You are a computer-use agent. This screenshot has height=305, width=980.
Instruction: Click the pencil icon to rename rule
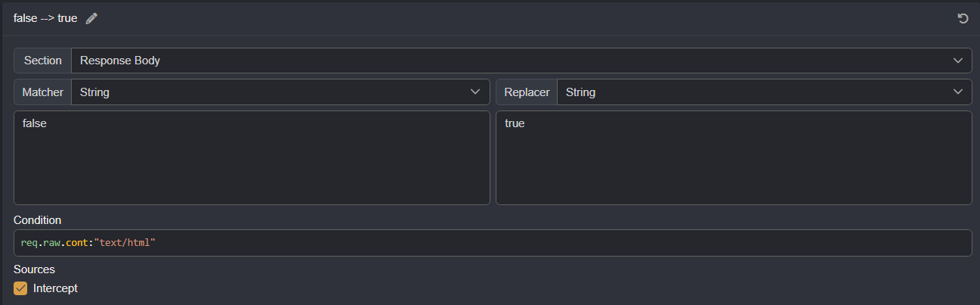point(91,18)
